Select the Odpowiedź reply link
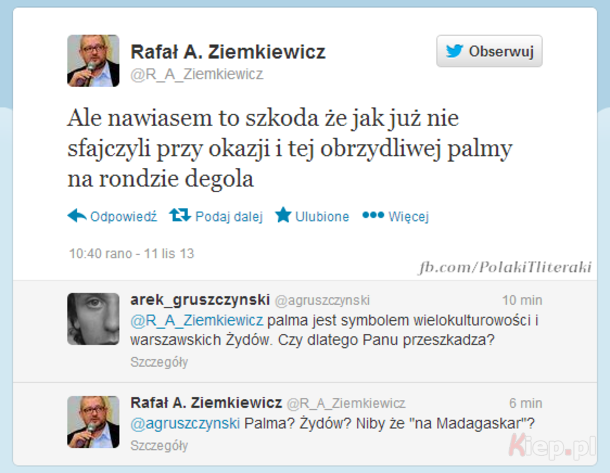Screen dimensions: 610x473 pyautogui.click(x=123, y=216)
